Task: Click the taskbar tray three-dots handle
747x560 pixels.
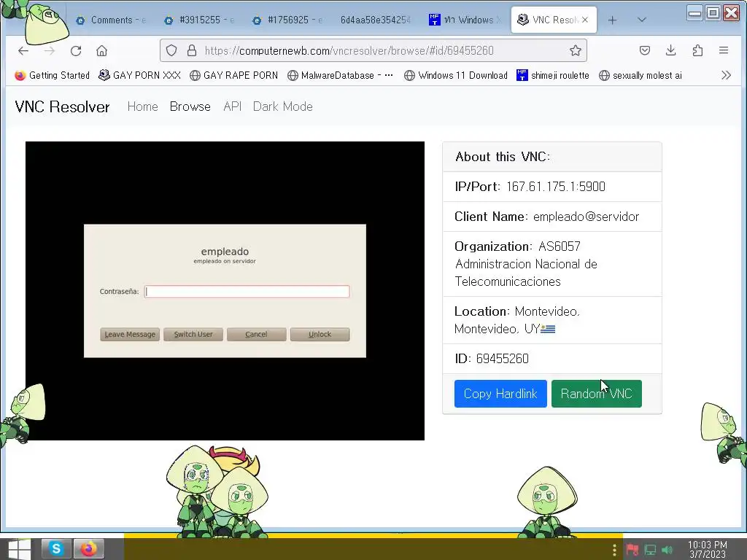Action: pos(614,550)
